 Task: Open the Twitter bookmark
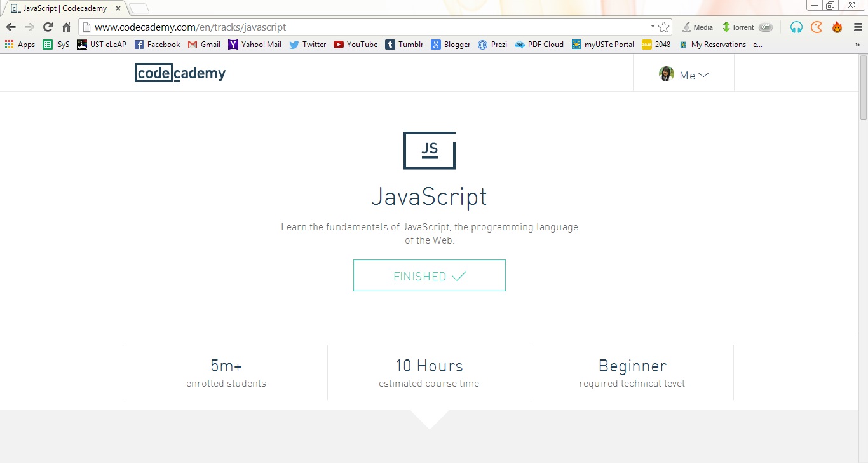[x=308, y=45]
